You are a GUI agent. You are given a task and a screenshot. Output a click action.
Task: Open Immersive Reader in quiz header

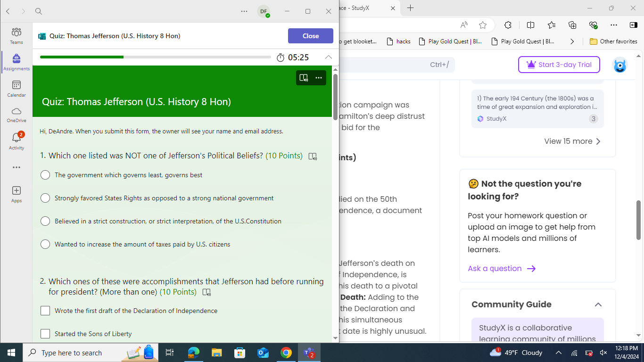304,78
